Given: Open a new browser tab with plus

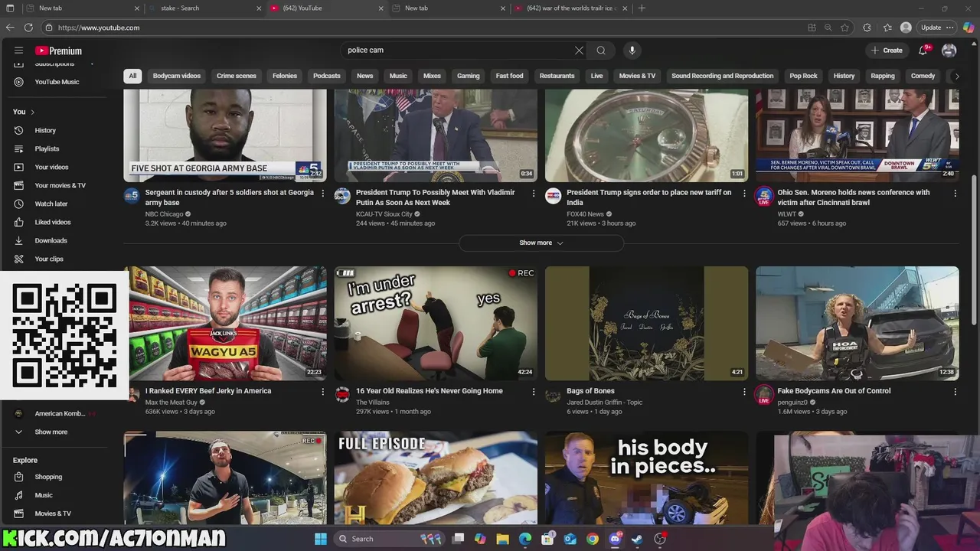Looking at the screenshot, I should [642, 8].
